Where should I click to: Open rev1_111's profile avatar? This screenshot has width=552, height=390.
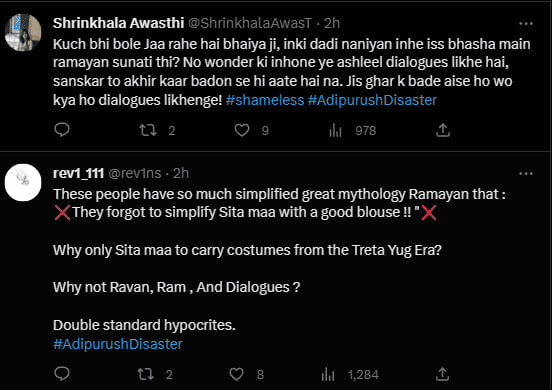point(23,182)
